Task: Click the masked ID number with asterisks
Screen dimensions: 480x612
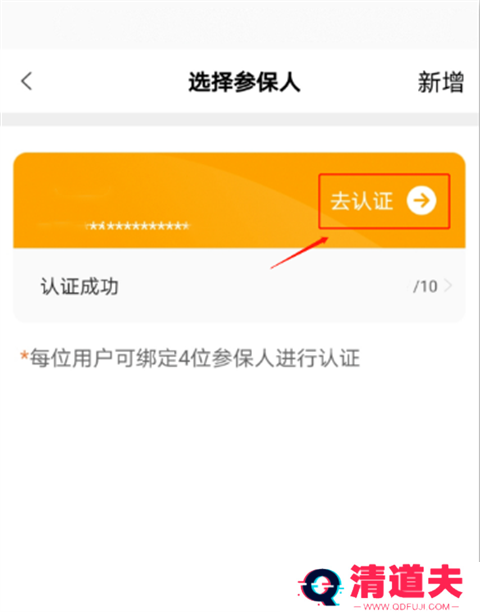Action: coord(137,226)
